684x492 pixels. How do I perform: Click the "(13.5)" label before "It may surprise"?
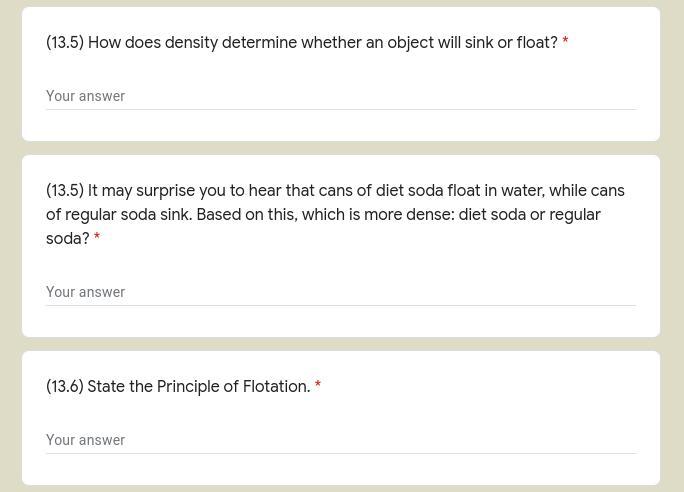point(65,191)
